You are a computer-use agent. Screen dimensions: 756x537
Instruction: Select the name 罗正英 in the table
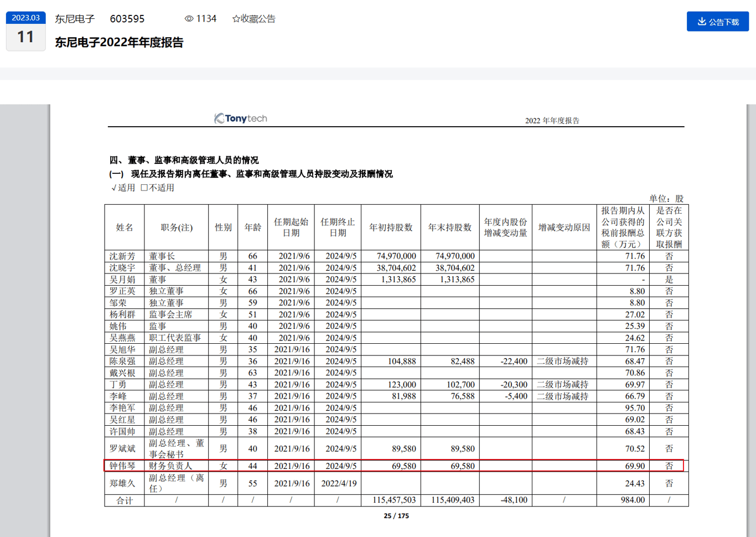(122, 291)
